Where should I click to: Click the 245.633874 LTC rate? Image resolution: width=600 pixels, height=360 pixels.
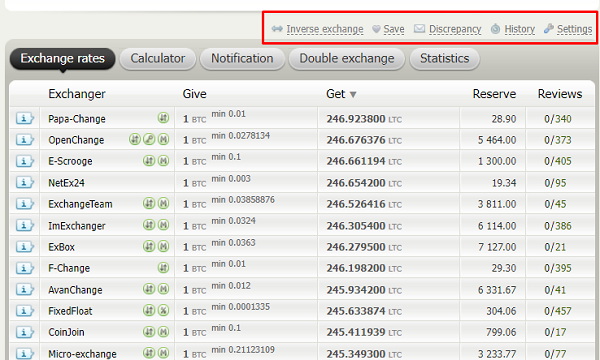tap(364, 311)
